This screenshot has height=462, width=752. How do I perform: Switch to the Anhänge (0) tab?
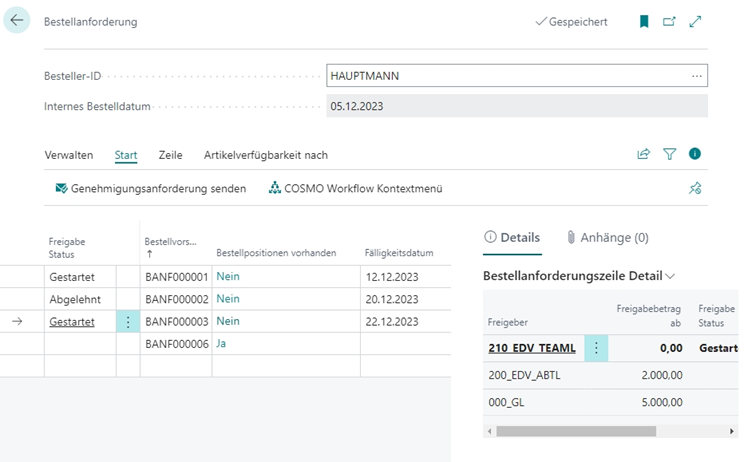point(607,238)
